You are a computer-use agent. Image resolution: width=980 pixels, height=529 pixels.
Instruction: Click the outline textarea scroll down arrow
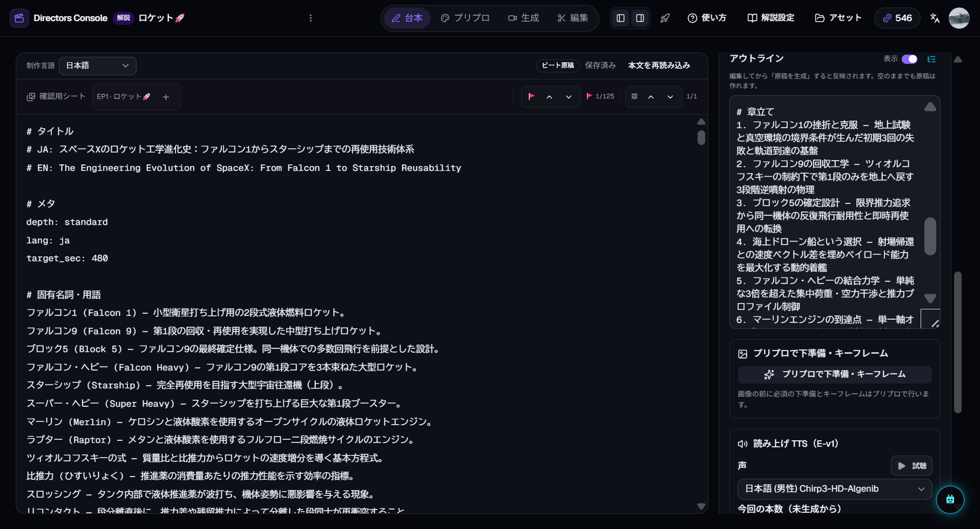(930, 298)
